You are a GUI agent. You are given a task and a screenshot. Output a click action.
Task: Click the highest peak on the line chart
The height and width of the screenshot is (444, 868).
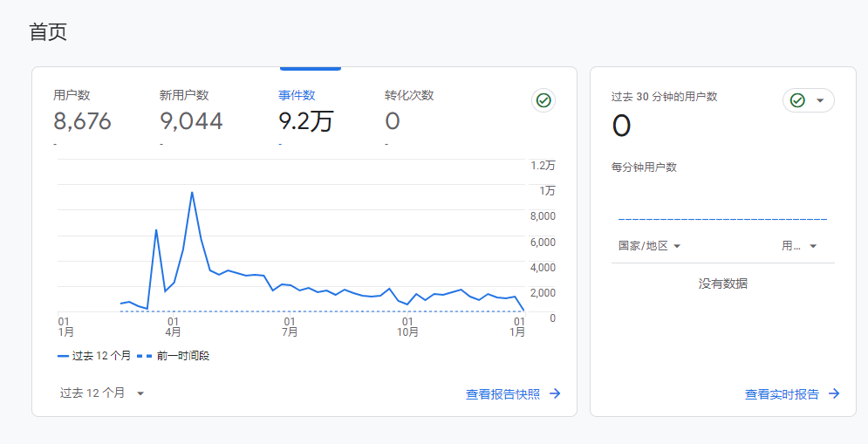[191, 192]
